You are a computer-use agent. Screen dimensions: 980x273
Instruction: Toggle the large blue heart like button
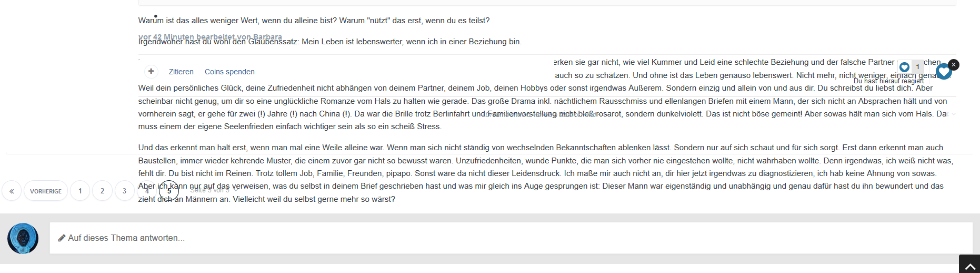pyautogui.click(x=944, y=71)
